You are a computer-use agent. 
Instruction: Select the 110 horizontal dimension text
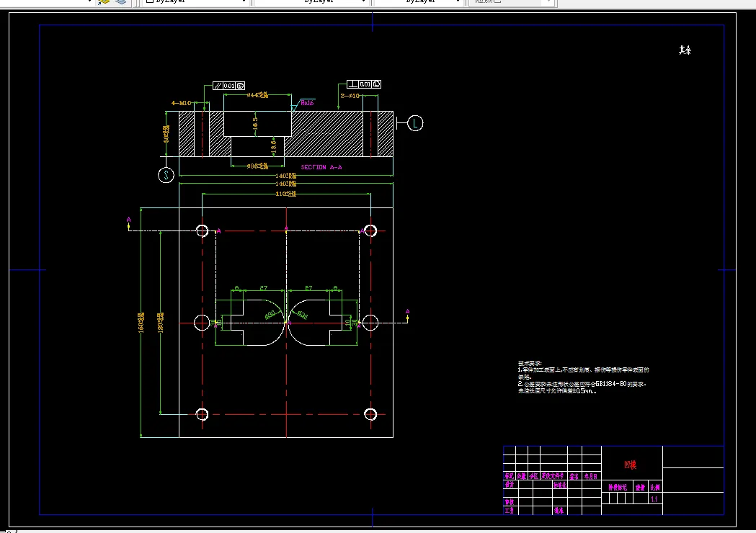(286, 194)
